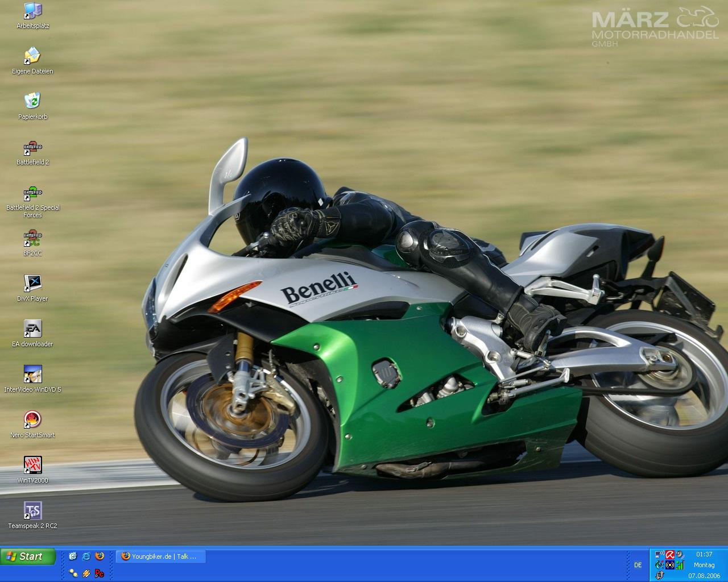Click the date 07.08.2006 in tray

(x=704, y=576)
